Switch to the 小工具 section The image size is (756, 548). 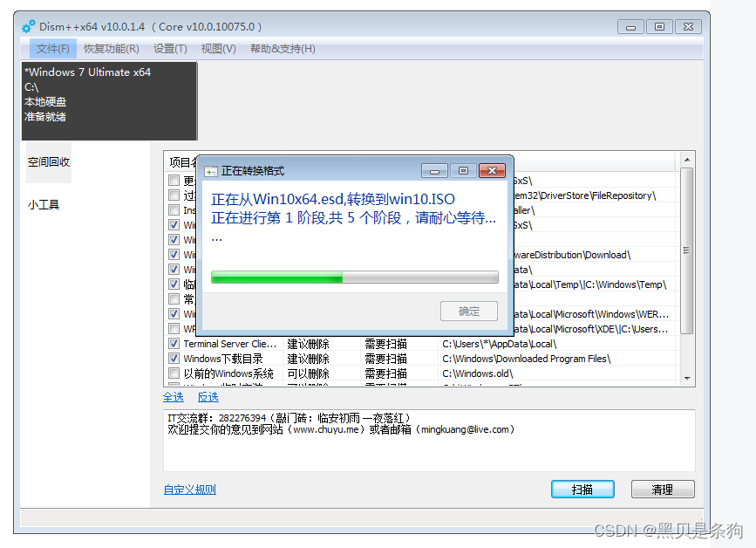(44, 205)
